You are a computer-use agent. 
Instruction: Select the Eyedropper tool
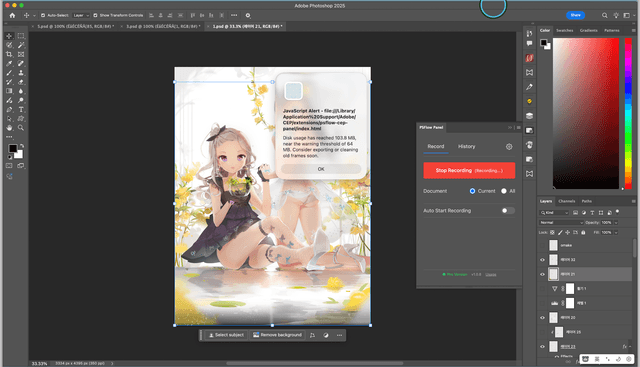tap(9, 64)
